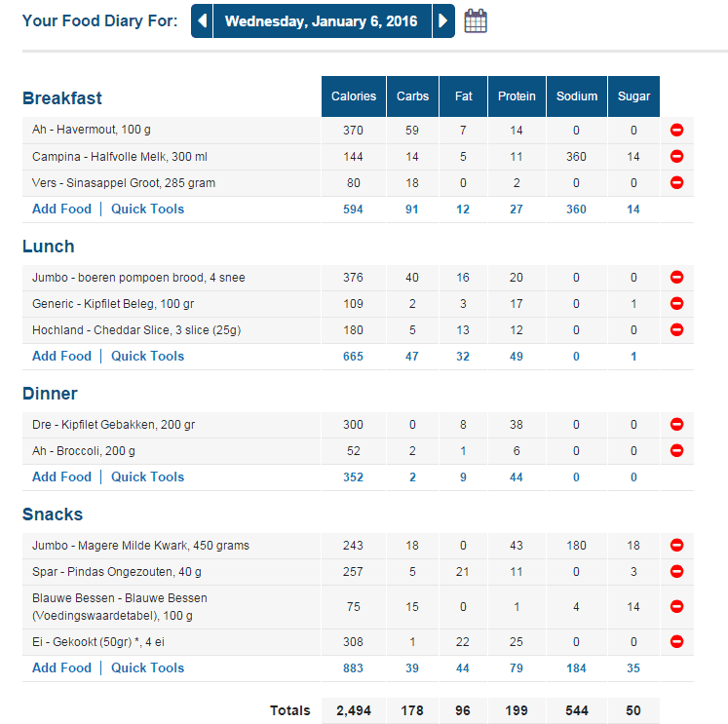Go to the previous day arrow
728x724 pixels.
click(202, 20)
